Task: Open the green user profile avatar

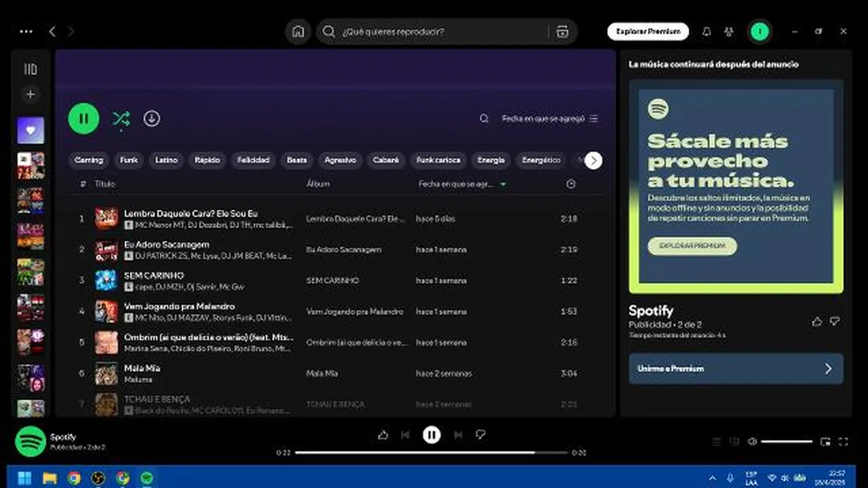Action: click(759, 31)
